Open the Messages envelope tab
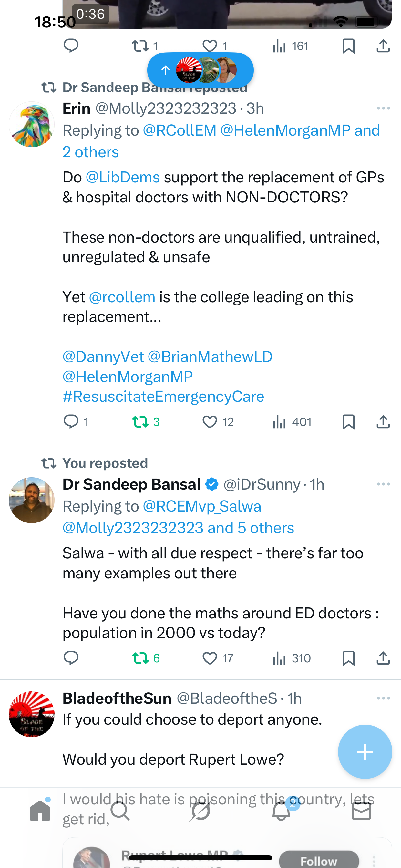This screenshot has height=868, width=401. coord(361,811)
